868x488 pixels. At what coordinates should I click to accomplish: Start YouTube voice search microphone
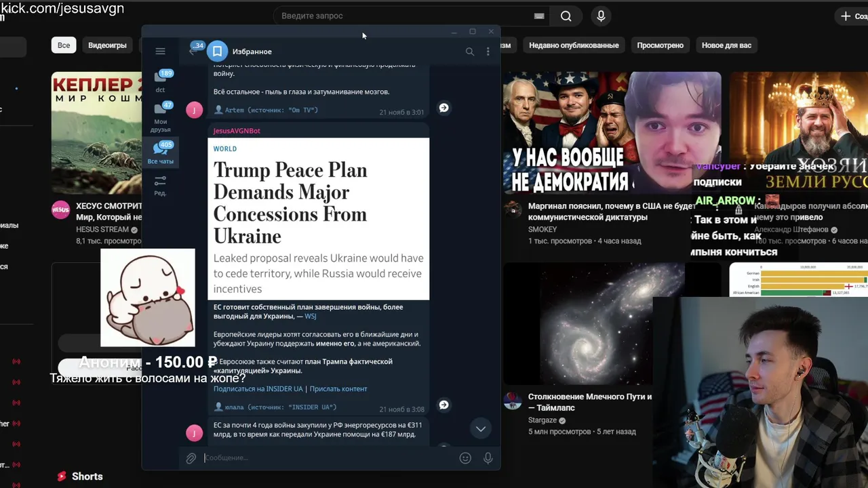pos(601,16)
